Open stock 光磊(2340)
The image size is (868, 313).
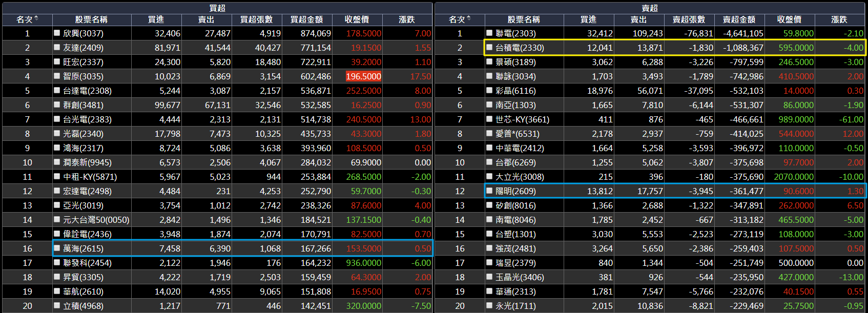pos(83,134)
